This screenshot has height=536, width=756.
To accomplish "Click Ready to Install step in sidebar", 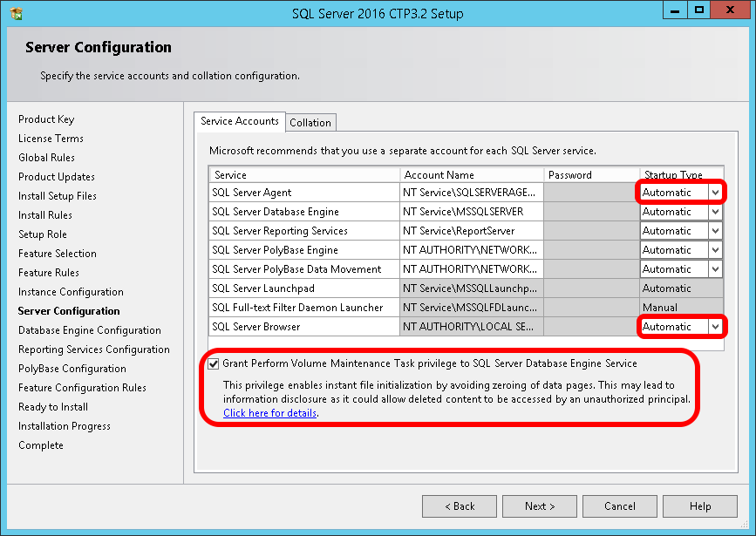I will coord(53,407).
